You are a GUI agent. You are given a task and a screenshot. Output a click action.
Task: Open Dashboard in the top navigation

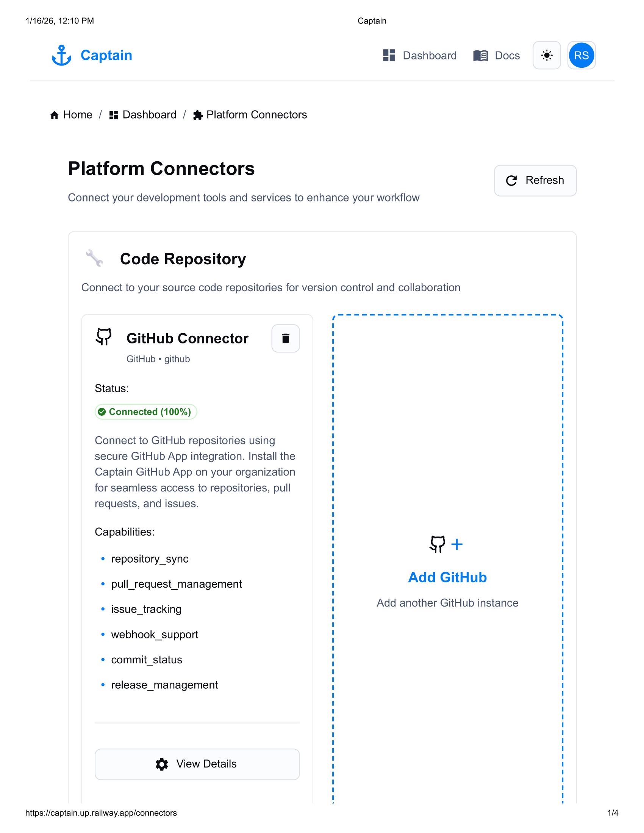pyautogui.click(x=429, y=56)
